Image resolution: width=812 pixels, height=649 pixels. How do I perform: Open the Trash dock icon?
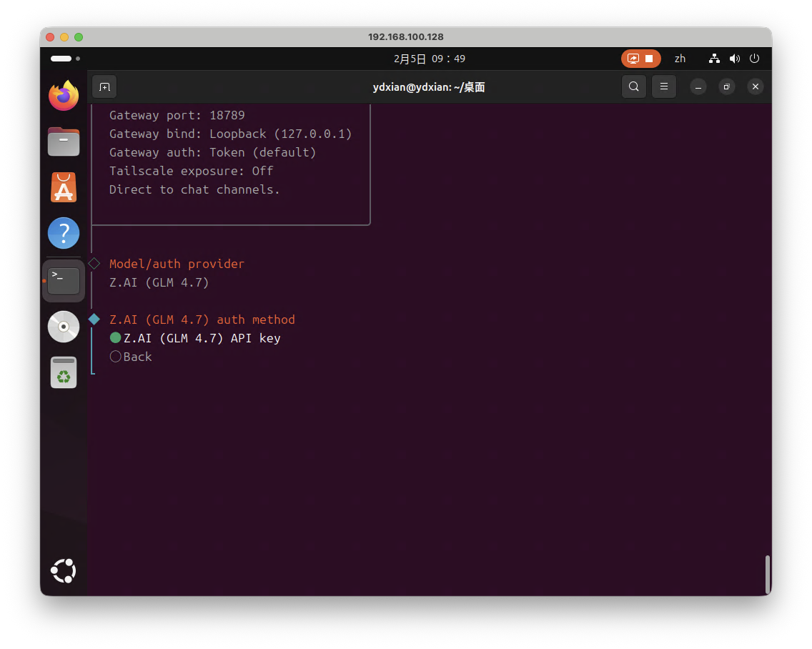pos(64,372)
